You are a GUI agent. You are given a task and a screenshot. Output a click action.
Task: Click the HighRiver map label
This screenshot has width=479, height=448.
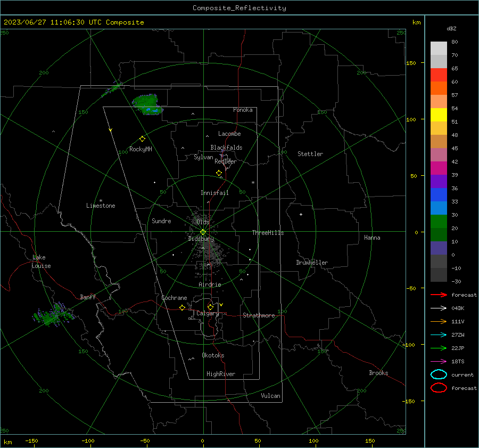pyautogui.click(x=221, y=374)
